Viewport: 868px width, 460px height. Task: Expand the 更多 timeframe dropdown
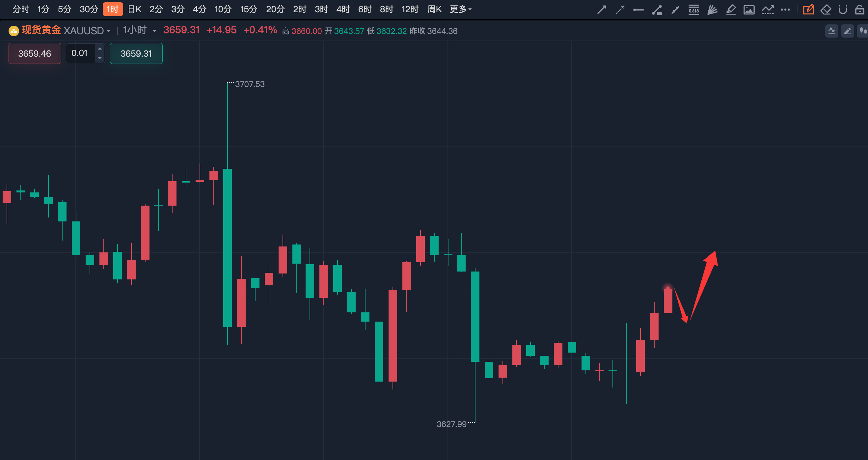[460, 10]
